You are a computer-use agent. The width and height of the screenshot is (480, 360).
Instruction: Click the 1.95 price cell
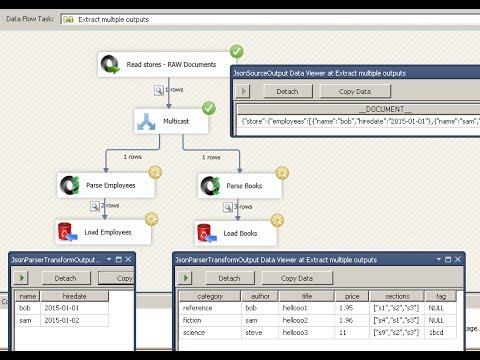click(352, 308)
